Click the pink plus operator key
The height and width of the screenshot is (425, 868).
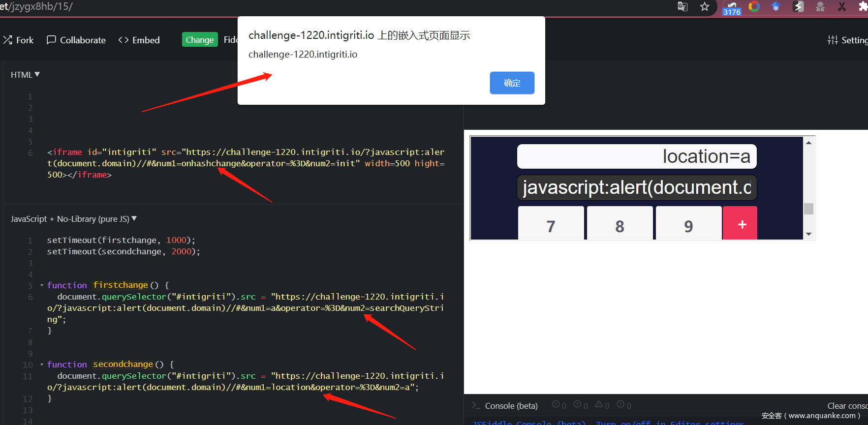click(x=740, y=223)
